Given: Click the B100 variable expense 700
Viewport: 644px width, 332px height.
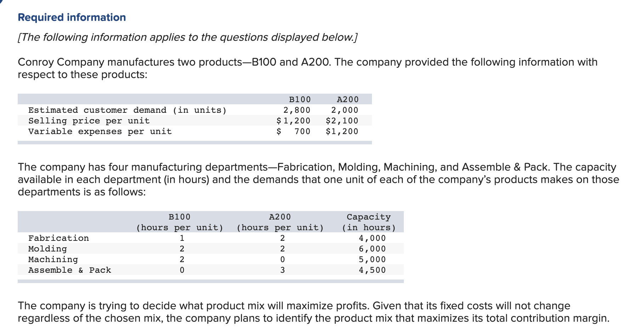Looking at the screenshot, I should (302, 131).
